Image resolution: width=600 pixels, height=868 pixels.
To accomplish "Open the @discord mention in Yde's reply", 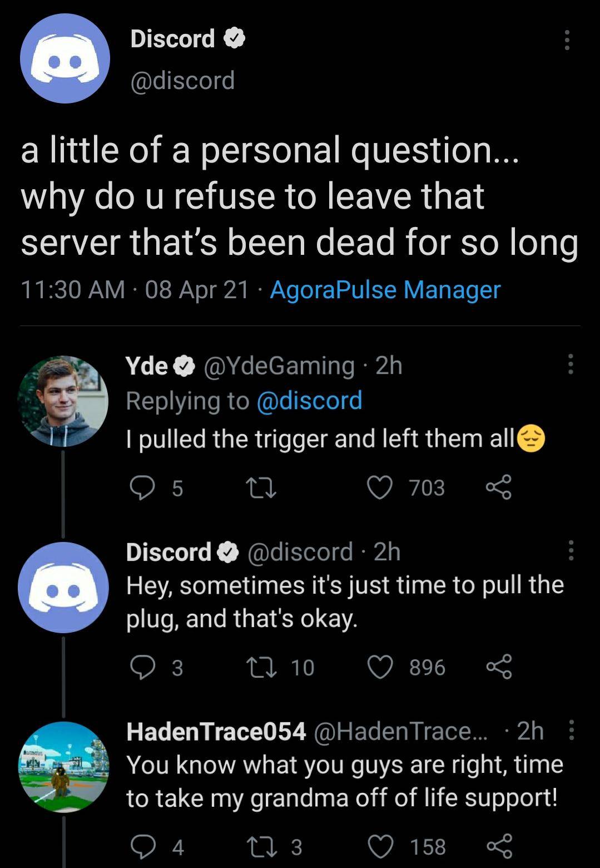I will 309,401.
